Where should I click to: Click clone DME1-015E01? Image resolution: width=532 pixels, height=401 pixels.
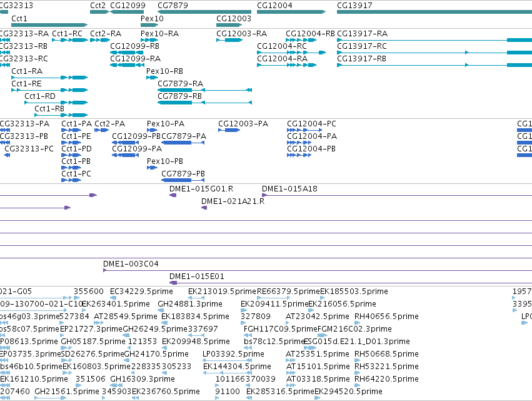(351, 283)
